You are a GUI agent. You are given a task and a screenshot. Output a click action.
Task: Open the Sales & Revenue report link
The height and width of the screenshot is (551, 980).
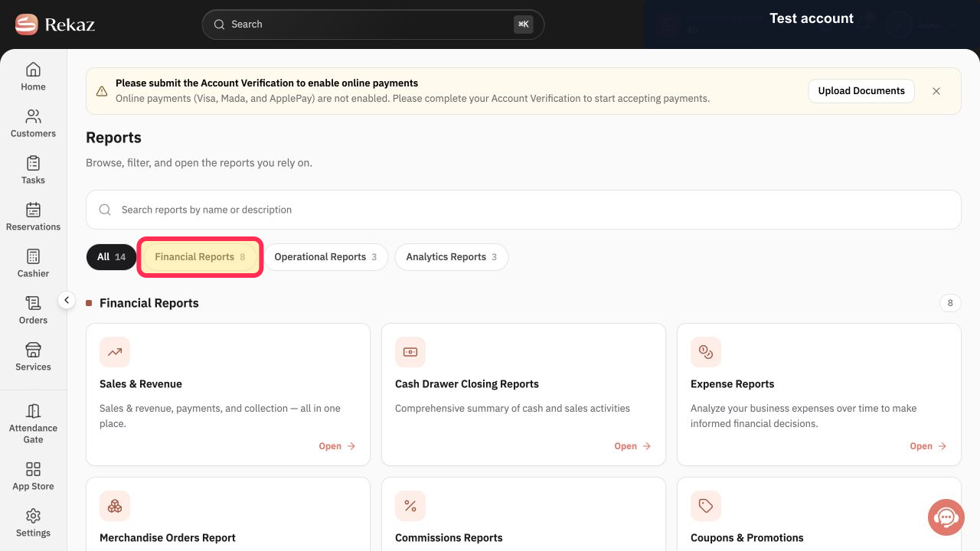click(338, 446)
